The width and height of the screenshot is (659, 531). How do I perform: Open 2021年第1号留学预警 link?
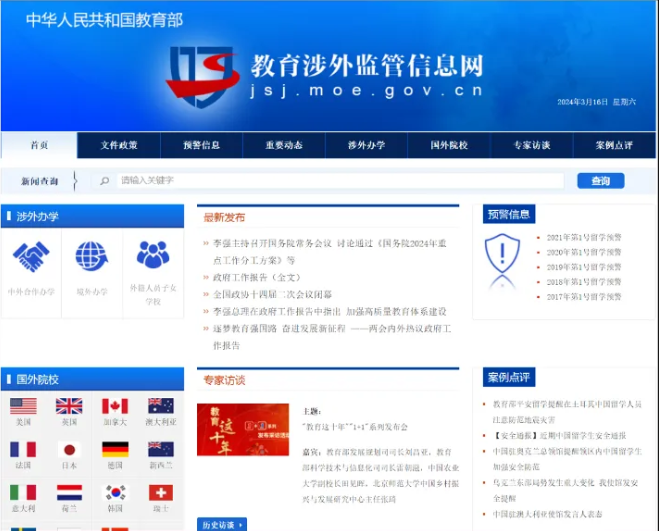pyautogui.click(x=584, y=238)
